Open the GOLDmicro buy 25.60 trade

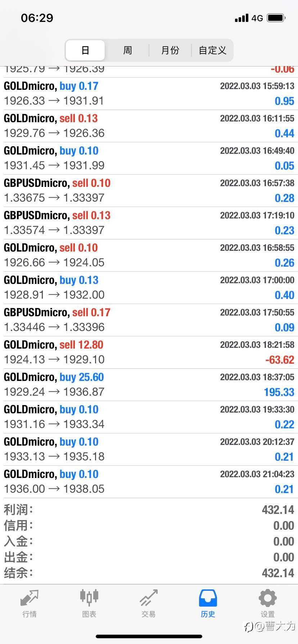click(149, 385)
